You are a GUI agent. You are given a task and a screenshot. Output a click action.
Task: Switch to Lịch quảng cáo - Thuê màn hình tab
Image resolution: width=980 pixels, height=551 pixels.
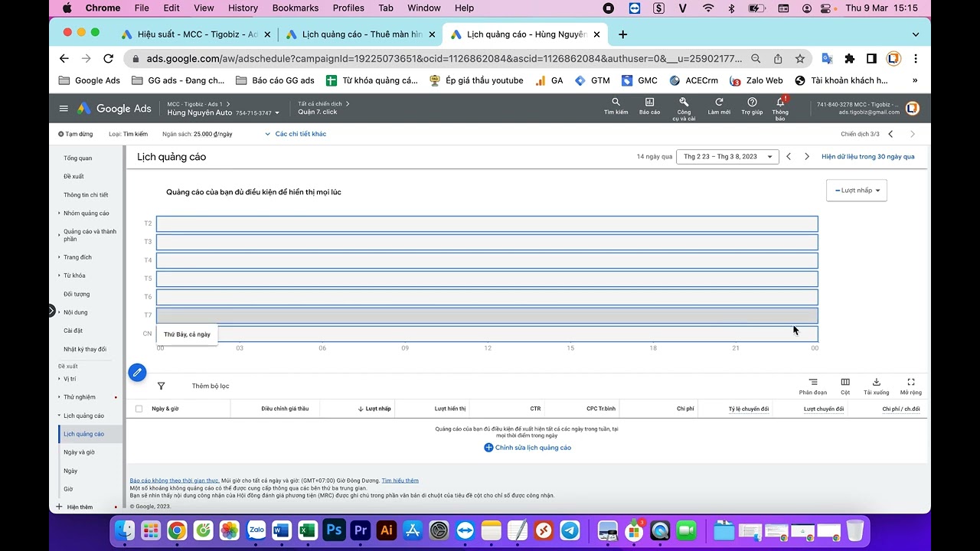(x=360, y=34)
